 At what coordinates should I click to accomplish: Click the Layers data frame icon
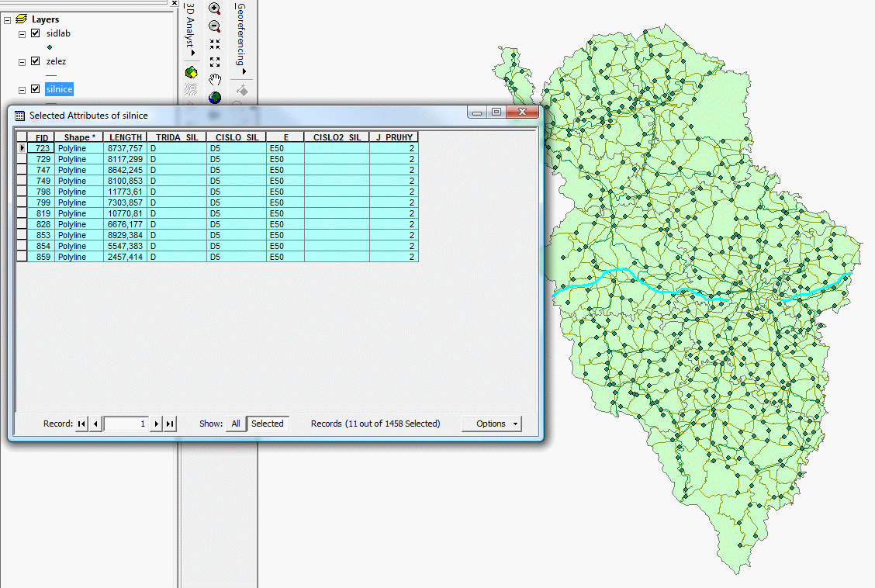[x=21, y=19]
